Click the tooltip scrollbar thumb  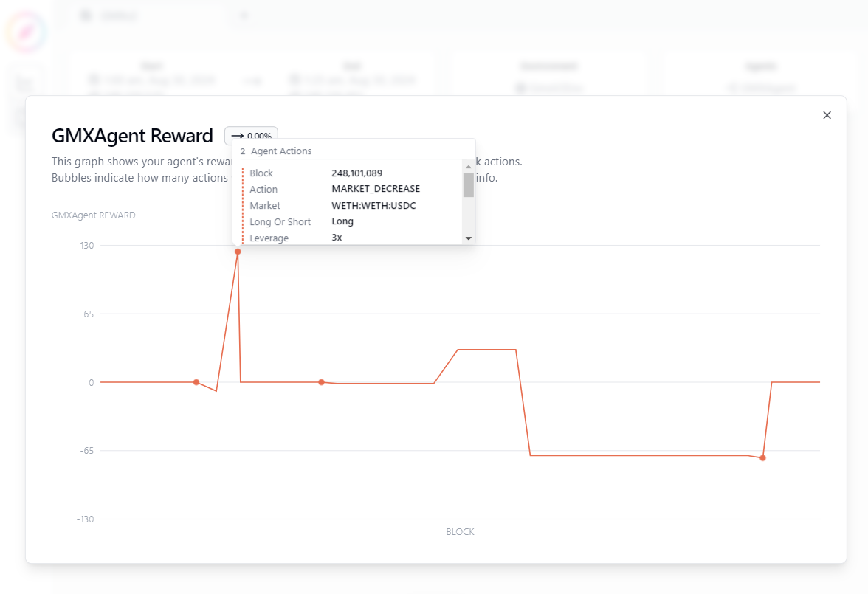tap(468, 184)
